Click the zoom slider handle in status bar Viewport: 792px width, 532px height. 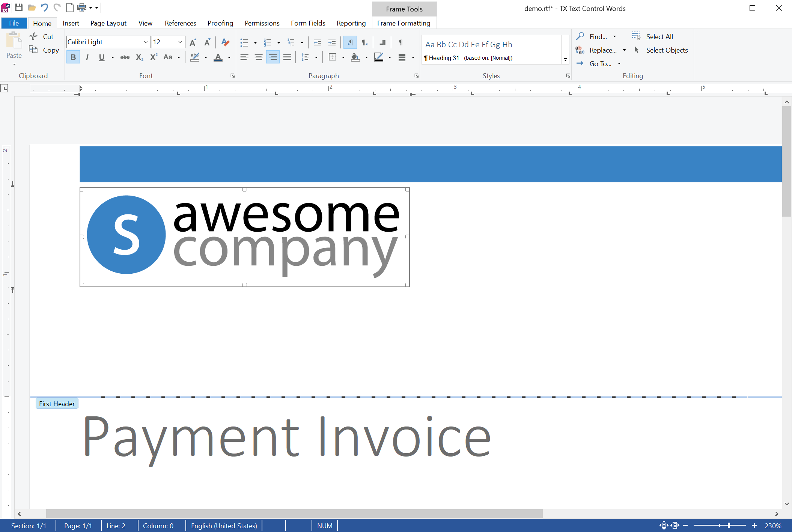click(729, 525)
